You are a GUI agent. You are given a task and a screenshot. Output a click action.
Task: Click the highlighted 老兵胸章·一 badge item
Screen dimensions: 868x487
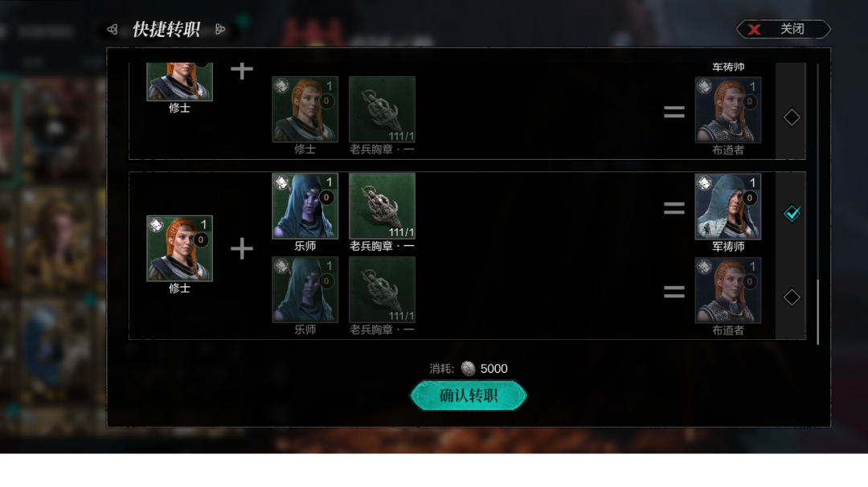(x=382, y=206)
